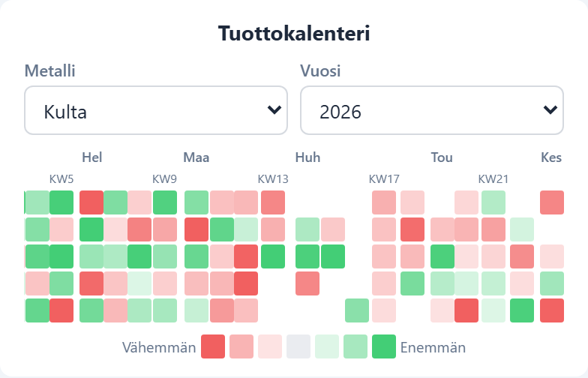Select the darkest green legend swatch next to Enemmän

click(x=384, y=346)
